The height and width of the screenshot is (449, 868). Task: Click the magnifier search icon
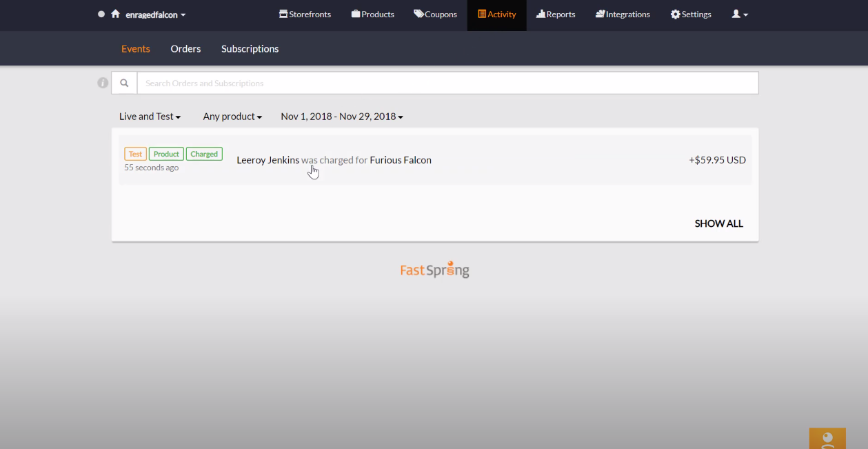125,83
